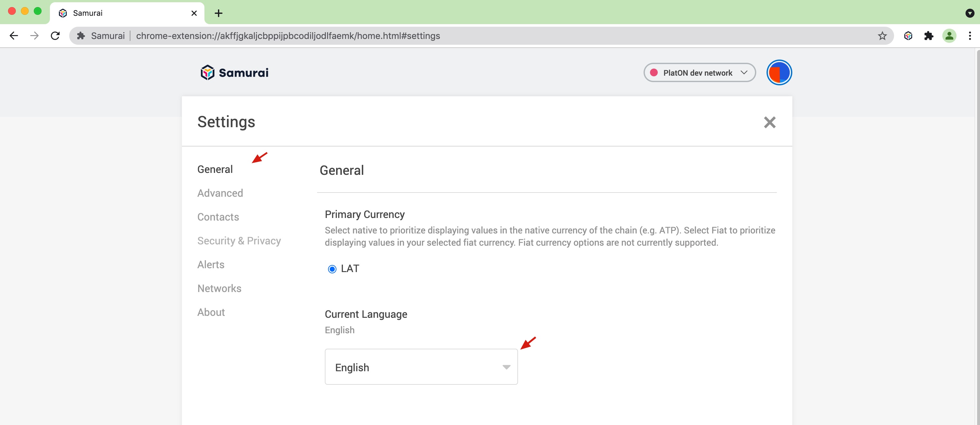Go to the Networks settings section
980x425 pixels.
[219, 288]
